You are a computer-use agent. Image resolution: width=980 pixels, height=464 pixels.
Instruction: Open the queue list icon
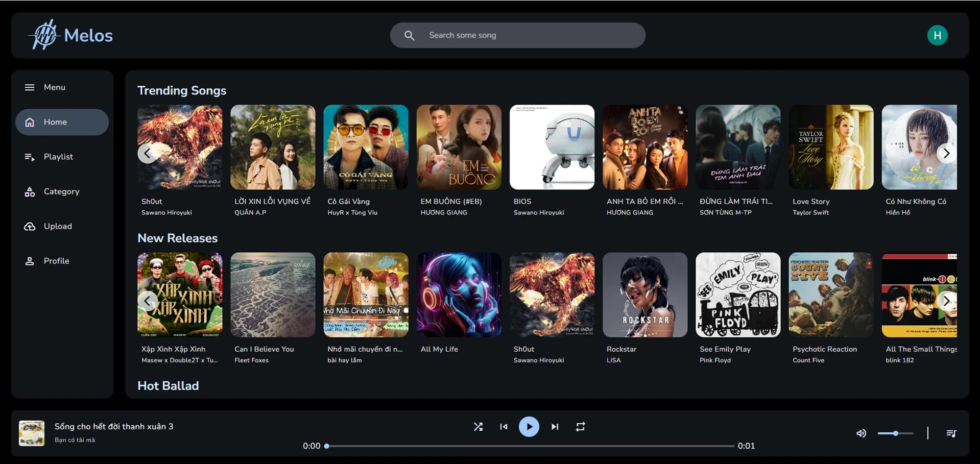click(x=951, y=433)
